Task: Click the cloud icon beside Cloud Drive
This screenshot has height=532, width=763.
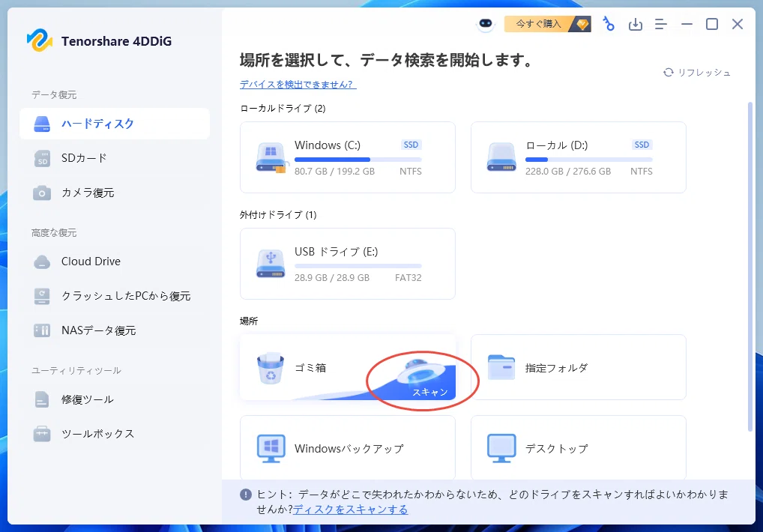Action: pos(42,262)
